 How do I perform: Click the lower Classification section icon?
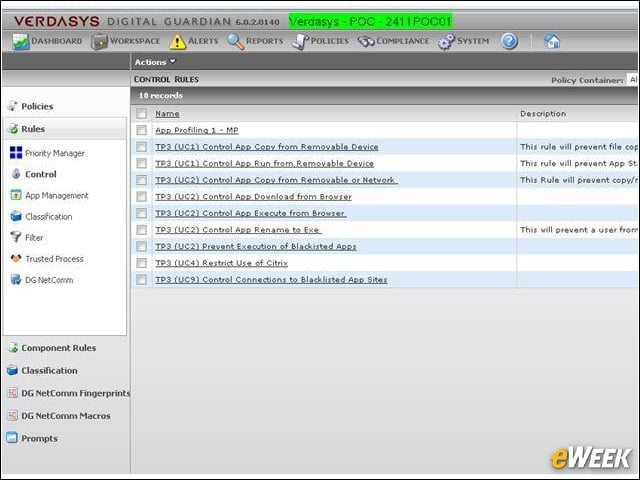13,370
